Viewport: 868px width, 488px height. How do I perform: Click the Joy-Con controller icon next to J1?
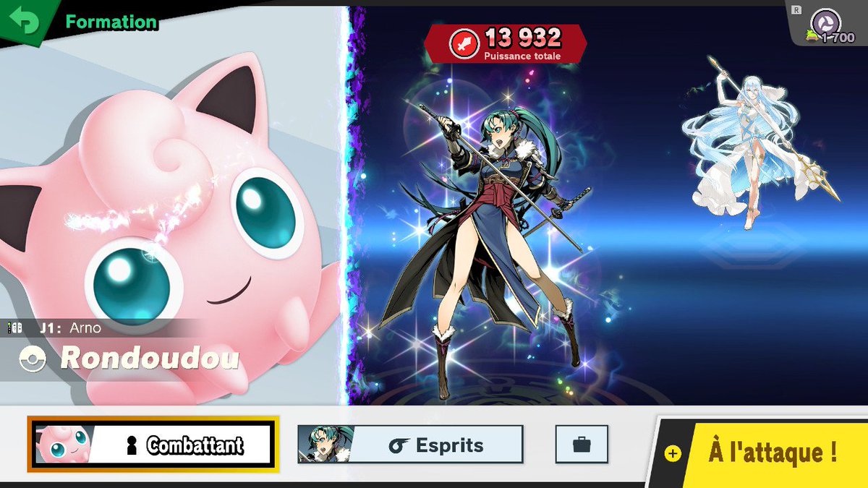(14, 328)
